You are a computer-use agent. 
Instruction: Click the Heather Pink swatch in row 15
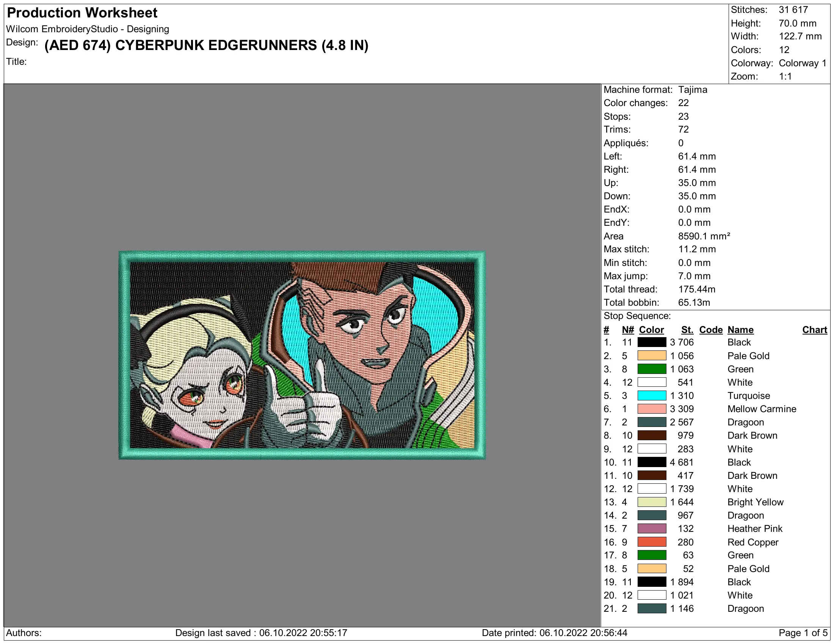[652, 529]
